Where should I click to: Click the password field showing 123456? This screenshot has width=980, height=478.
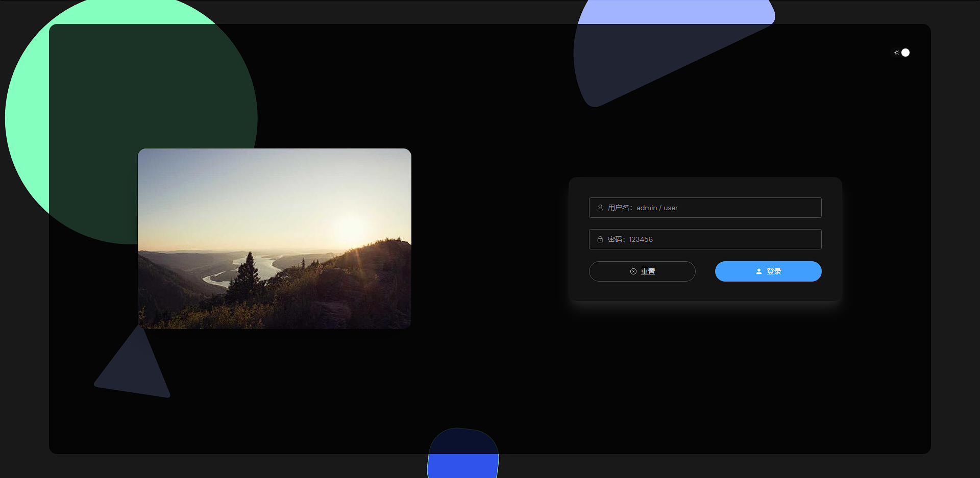coord(705,239)
